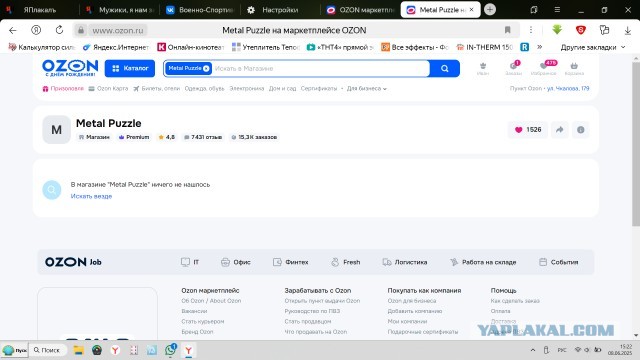Open Онлайн-кинотеатр bookmark

pos(191,47)
